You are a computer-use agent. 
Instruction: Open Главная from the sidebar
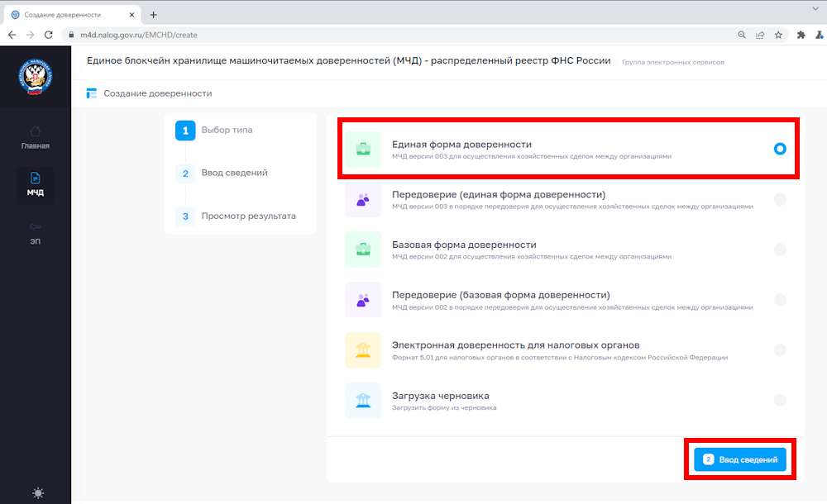35,136
